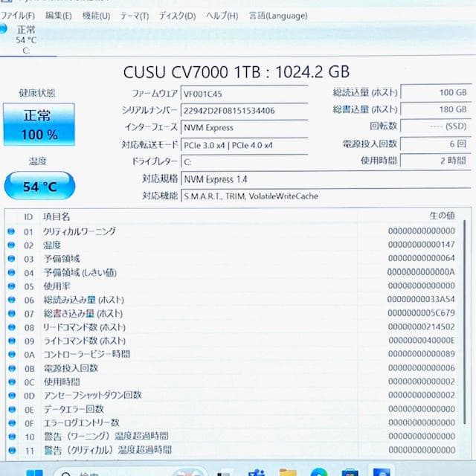476x476 pixels.
Task: Click the status icon of row 01 クリティカルワーニング
Action: [x=11, y=231]
